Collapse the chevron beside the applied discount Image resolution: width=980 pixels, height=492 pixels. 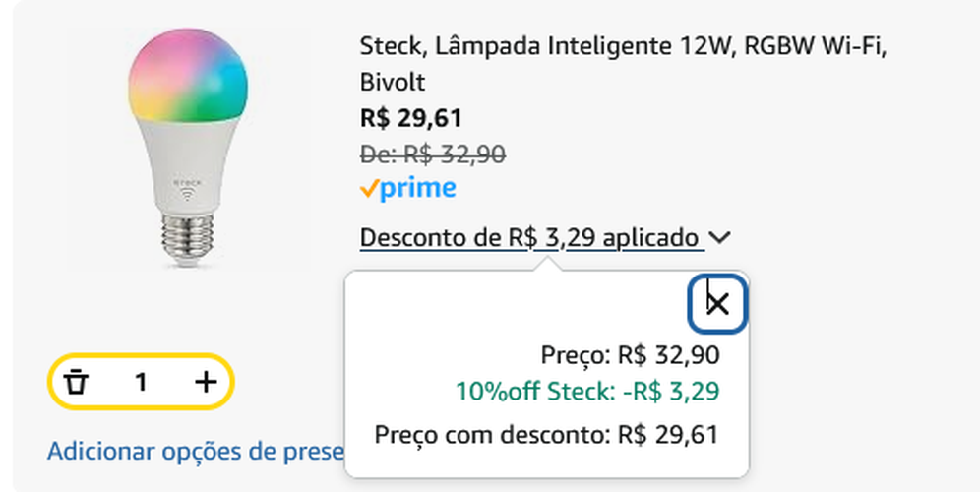720,238
